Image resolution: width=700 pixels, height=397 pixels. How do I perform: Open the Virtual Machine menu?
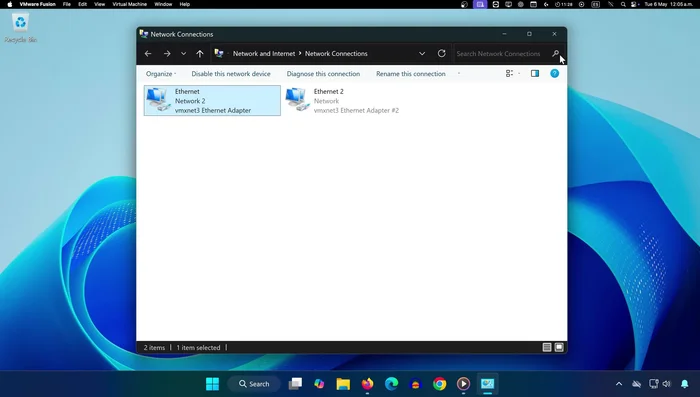point(129,4)
